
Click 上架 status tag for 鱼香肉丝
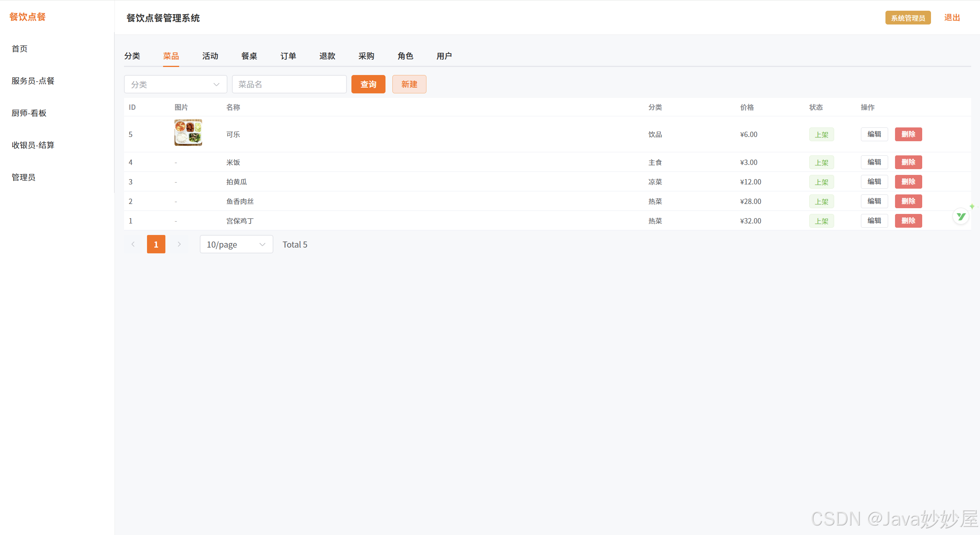coord(821,202)
